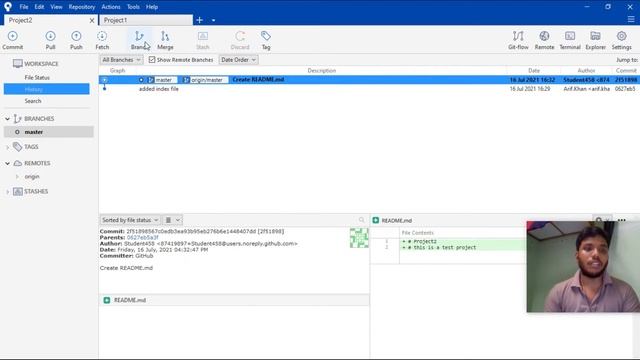The height and width of the screenshot is (360, 640).
Task: Open Sorted by file status dropdown
Action: (130, 220)
